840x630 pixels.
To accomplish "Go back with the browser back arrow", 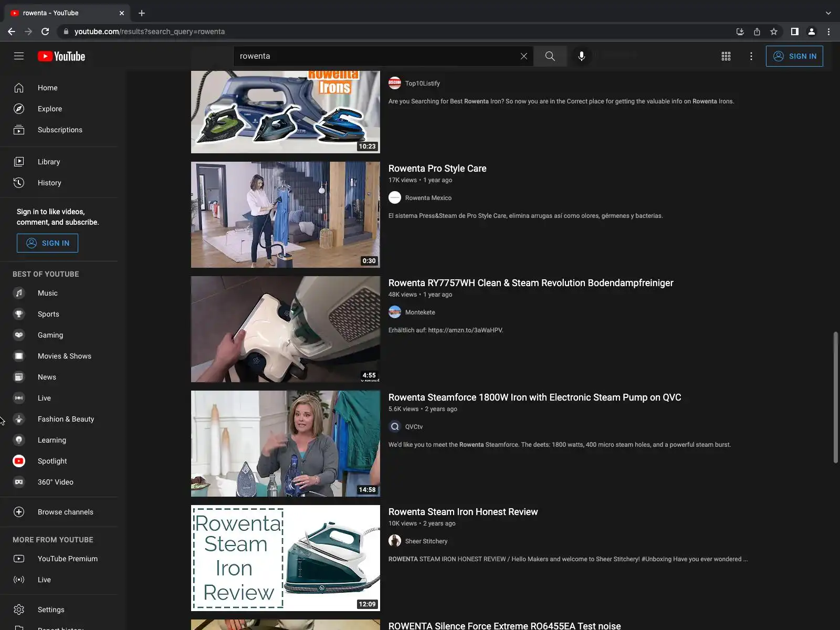I will point(12,31).
